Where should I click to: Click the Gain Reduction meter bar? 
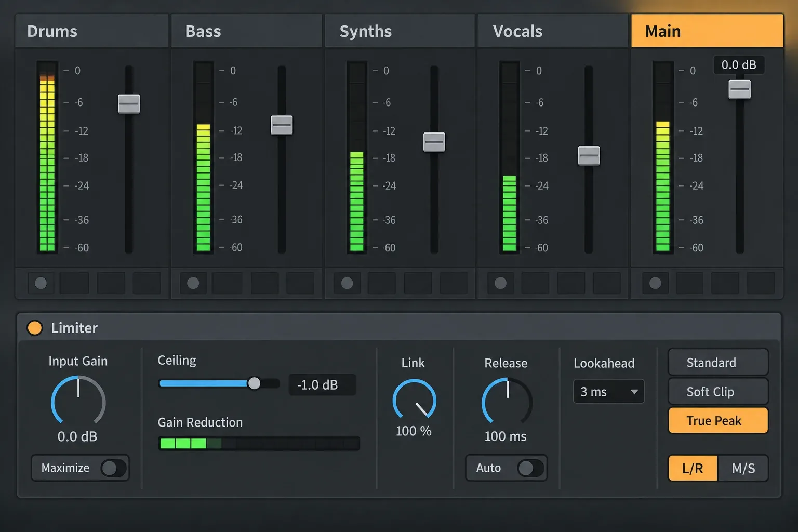coord(259,443)
